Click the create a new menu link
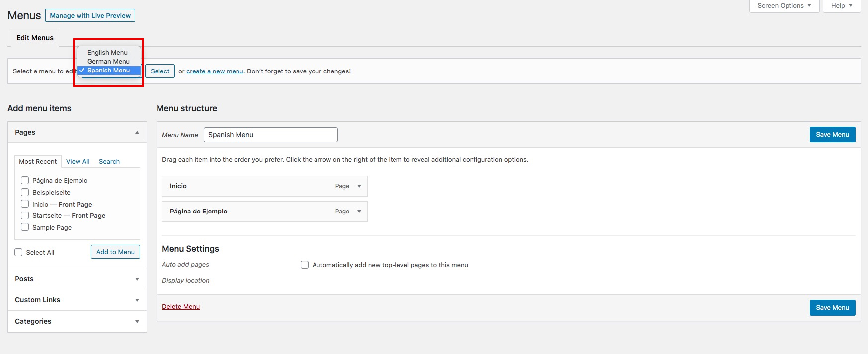This screenshot has width=868, height=354. (x=215, y=71)
